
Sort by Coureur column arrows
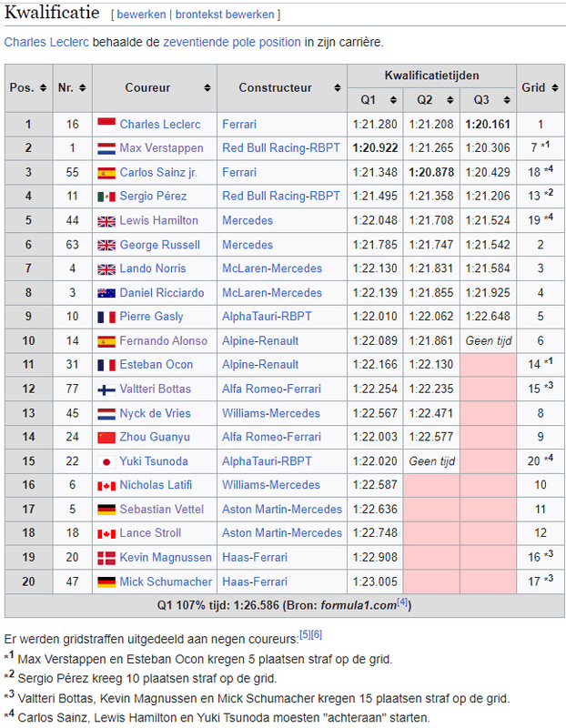click(x=207, y=87)
